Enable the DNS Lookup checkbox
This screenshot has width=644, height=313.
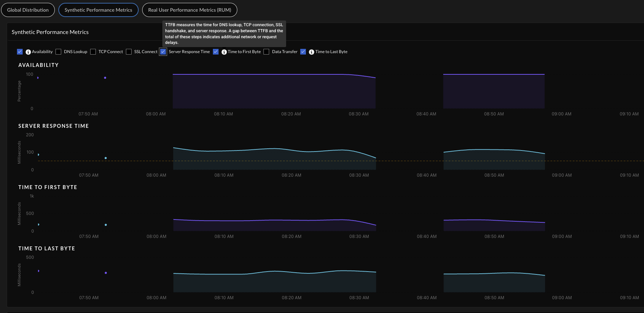click(x=59, y=52)
